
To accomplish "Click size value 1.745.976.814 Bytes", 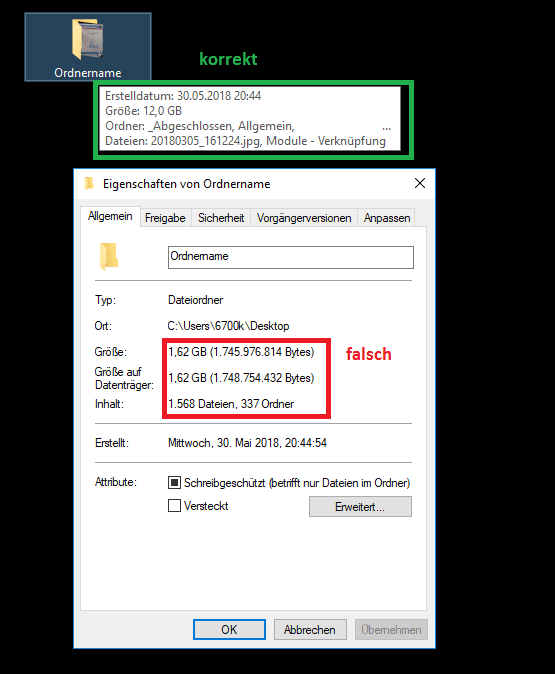I will pos(241,352).
